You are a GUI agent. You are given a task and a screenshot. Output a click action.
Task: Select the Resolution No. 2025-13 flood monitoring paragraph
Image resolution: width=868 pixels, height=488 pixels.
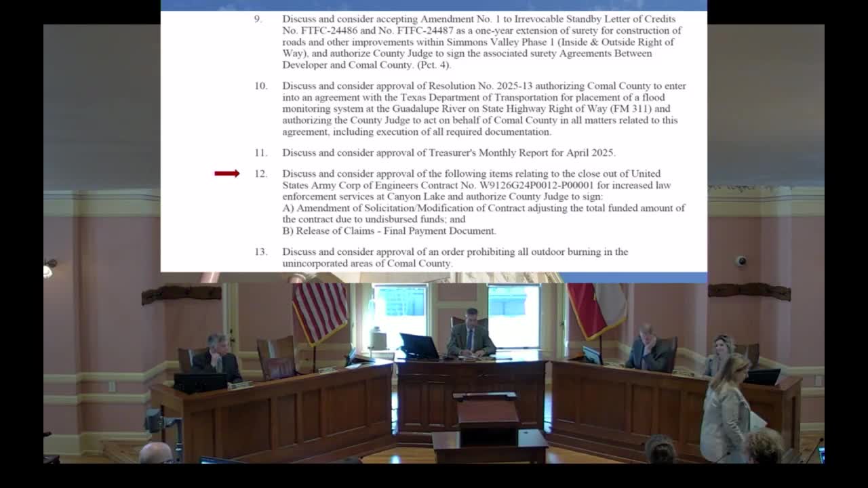(x=484, y=109)
